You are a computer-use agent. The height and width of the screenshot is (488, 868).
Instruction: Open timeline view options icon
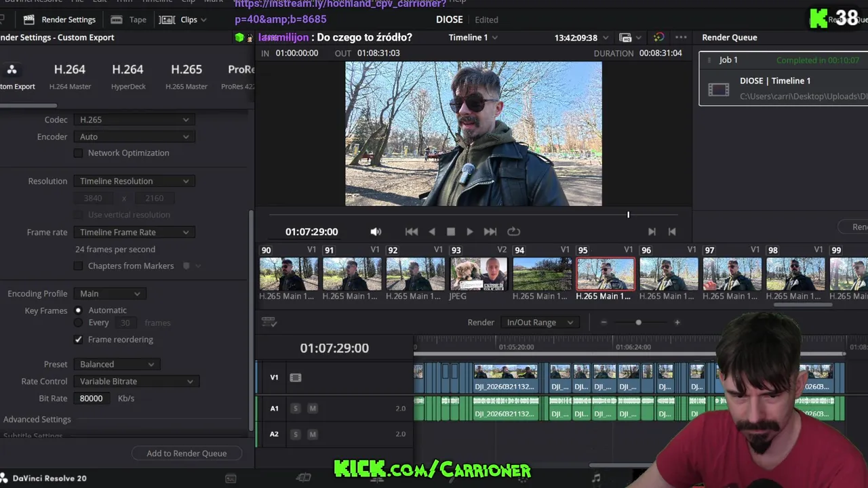269,323
